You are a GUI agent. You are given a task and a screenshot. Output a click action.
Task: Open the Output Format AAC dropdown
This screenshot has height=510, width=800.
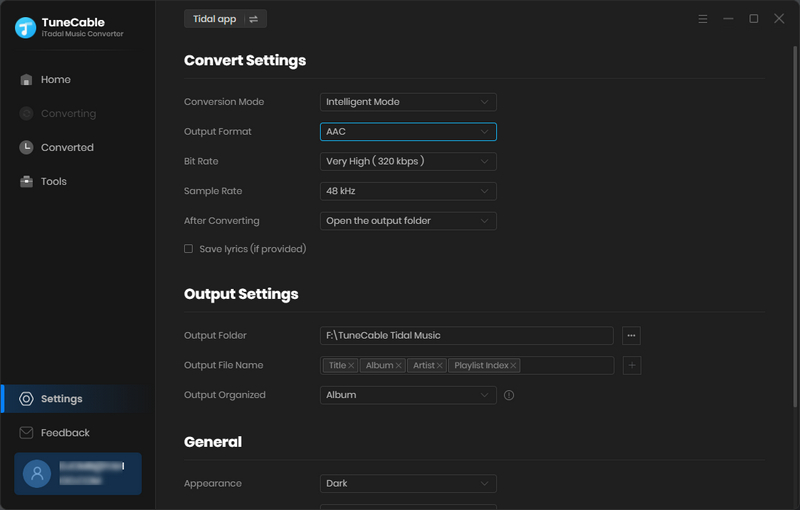pyautogui.click(x=408, y=132)
